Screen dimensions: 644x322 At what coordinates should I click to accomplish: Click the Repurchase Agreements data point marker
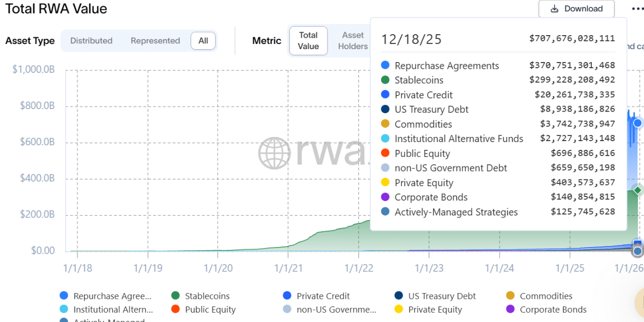(x=638, y=123)
